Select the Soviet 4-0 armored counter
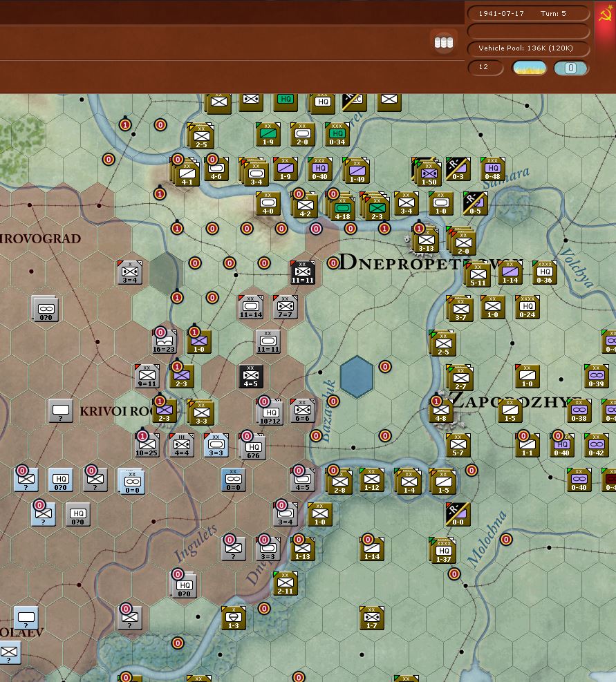Screen dimensions: 616x682 point(268,204)
